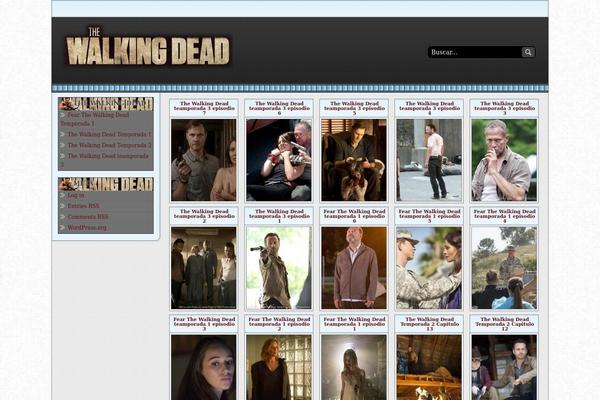This screenshot has height=400, width=600.
Task: Open The Walking Dead site logo
Action: [148, 46]
